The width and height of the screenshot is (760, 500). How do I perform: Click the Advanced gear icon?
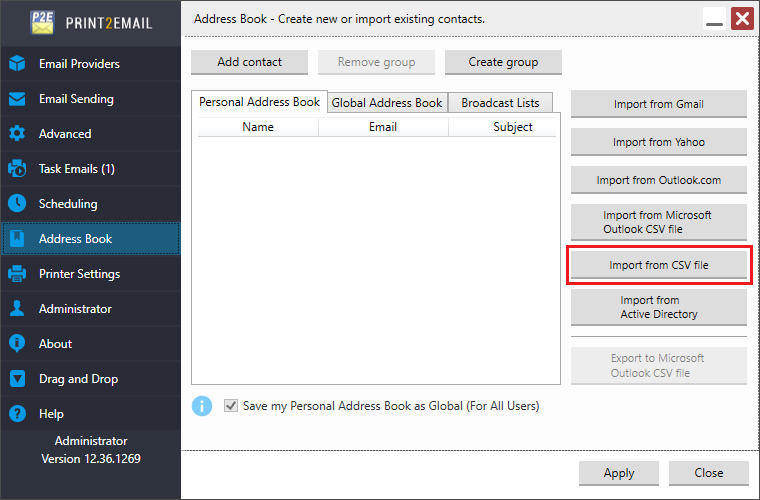tap(17, 134)
